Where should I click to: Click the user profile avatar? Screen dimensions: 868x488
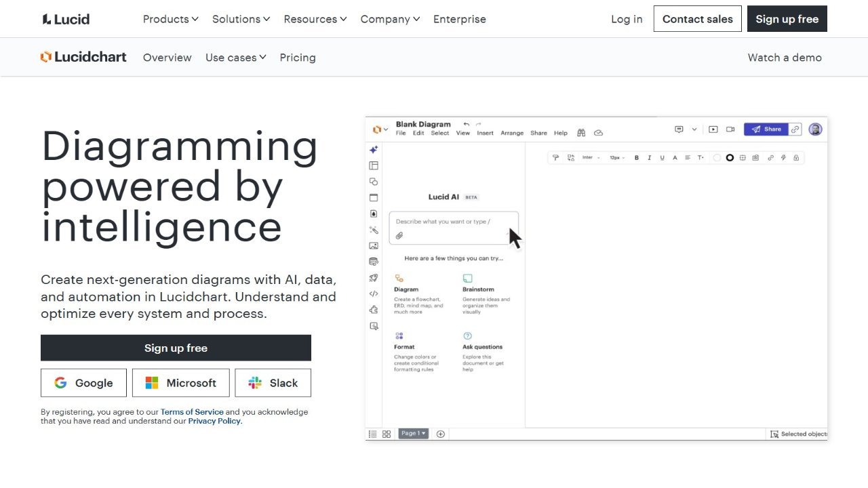(816, 129)
